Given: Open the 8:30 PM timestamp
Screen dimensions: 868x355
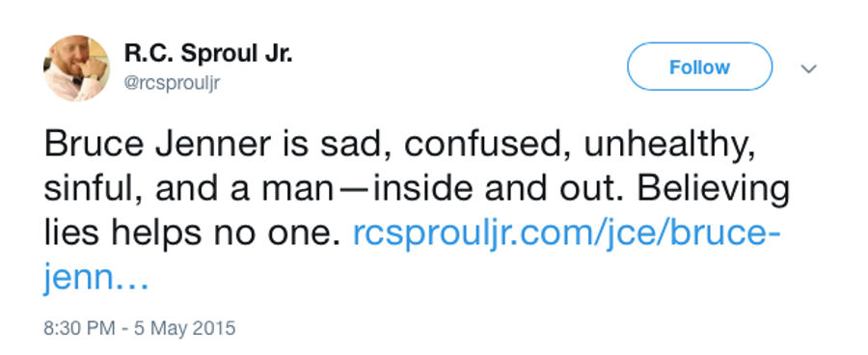Looking at the screenshot, I should click(x=79, y=328).
